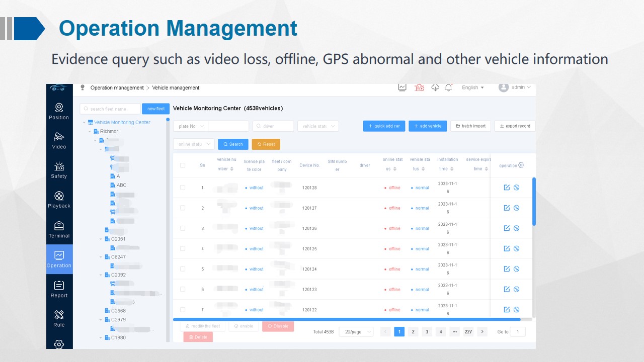Click the search fleet name field
Image resolution: width=644 pixels, height=362 pixels.
(x=110, y=109)
